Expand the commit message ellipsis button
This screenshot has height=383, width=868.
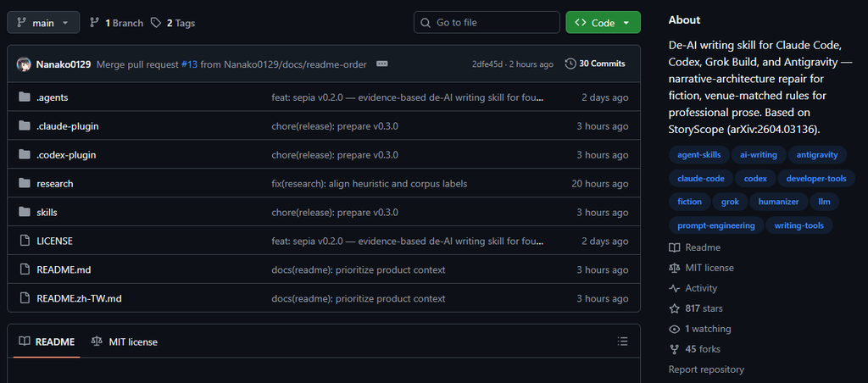[382, 64]
